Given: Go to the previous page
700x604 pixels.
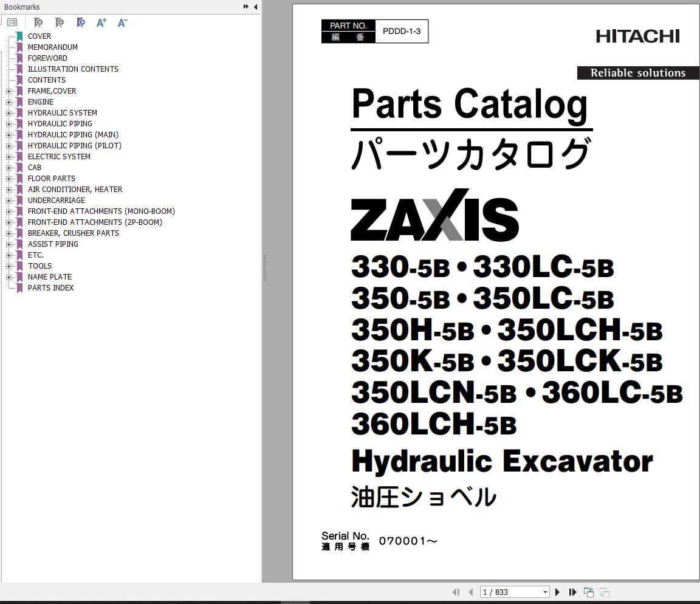Looking at the screenshot, I should point(470,592).
